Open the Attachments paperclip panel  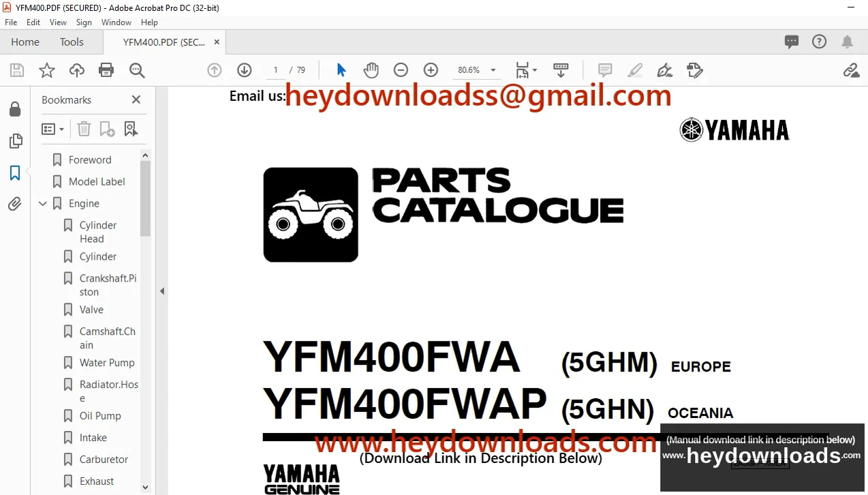tap(14, 204)
